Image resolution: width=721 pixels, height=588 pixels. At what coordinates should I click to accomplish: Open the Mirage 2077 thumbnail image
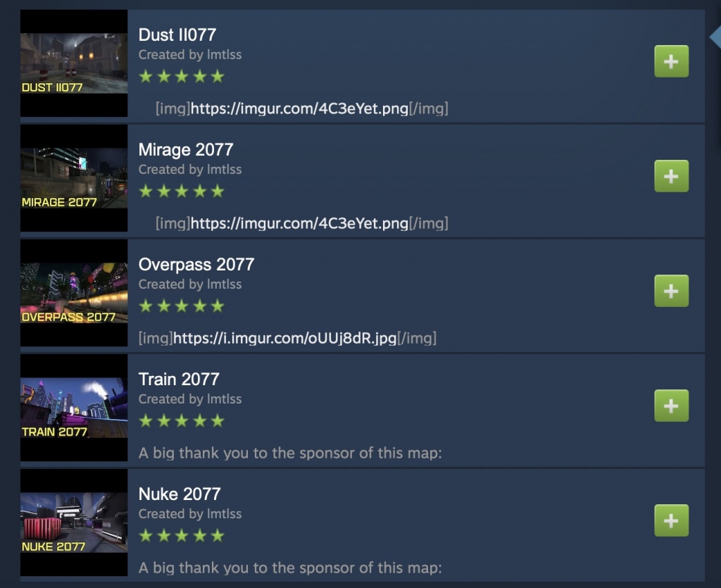(74, 178)
